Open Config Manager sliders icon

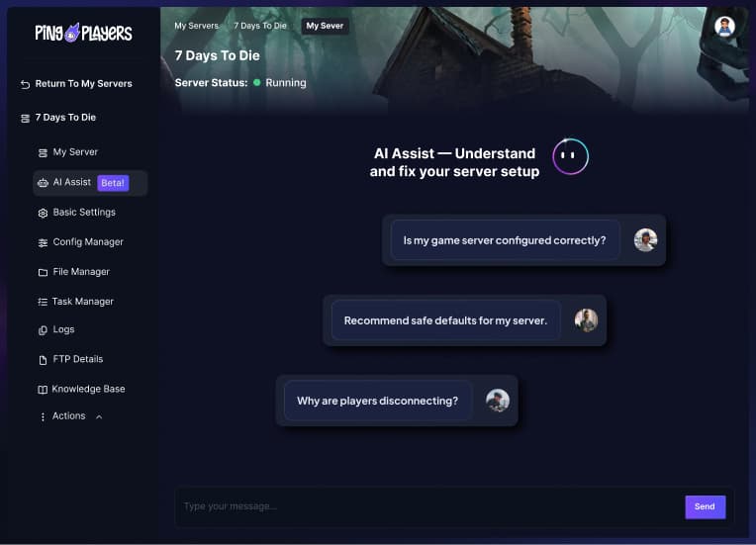[x=43, y=243]
